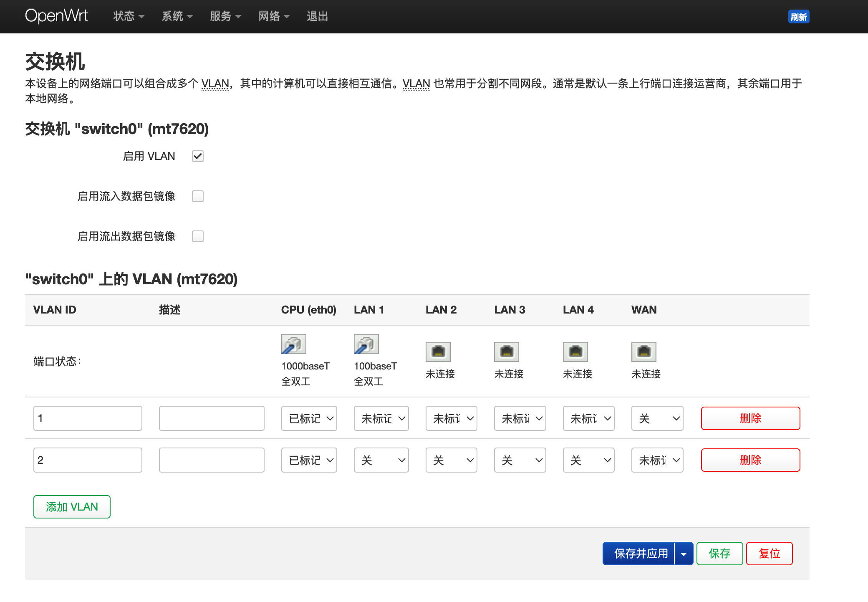The height and width of the screenshot is (602, 868).
Task: Click the 添加 VLAN button
Action: (x=71, y=506)
